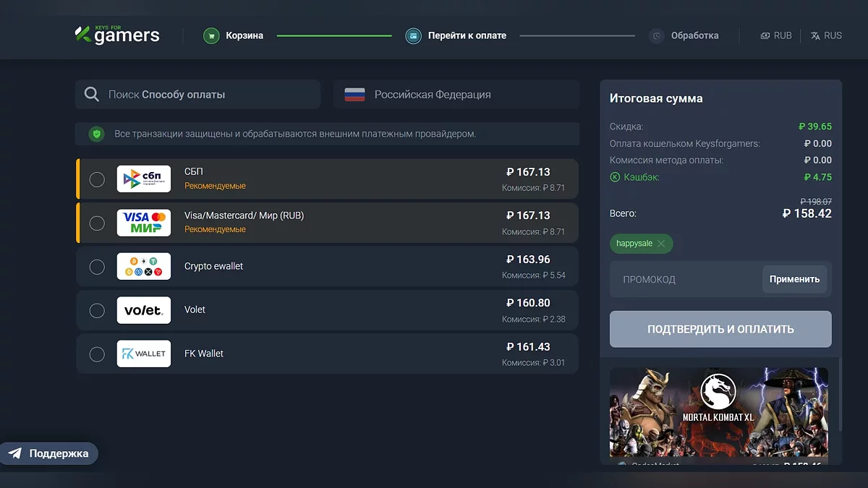Open the RUB currency selector

(x=776, y=35)
